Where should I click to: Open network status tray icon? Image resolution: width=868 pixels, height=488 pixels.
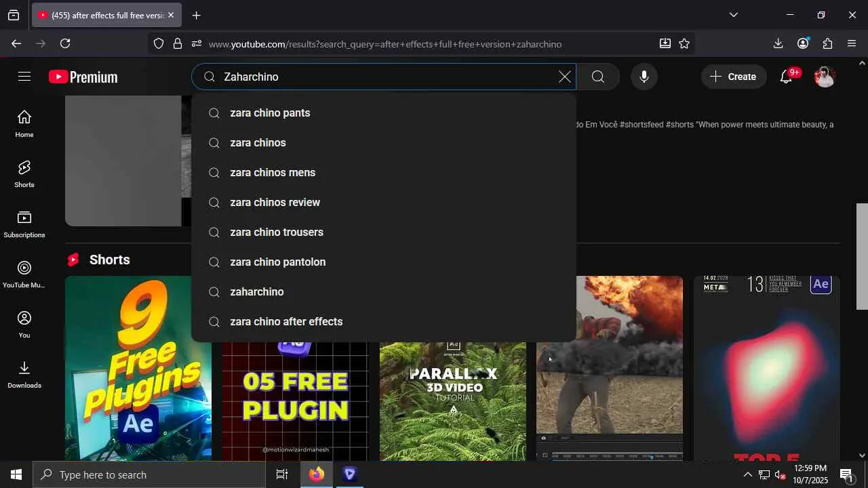coord(764,474)
